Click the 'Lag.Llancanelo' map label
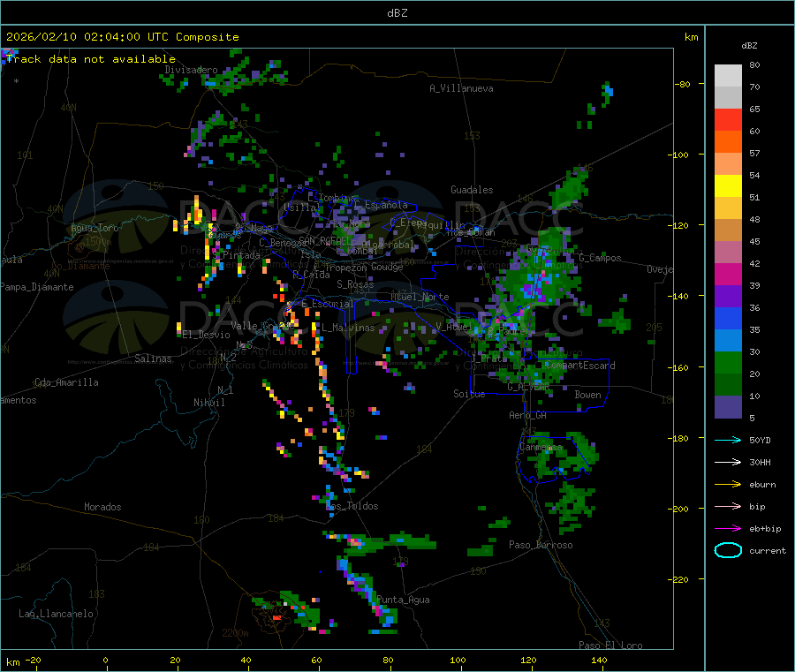This screenshot has height=672, width=795. (x=57, y=614)
